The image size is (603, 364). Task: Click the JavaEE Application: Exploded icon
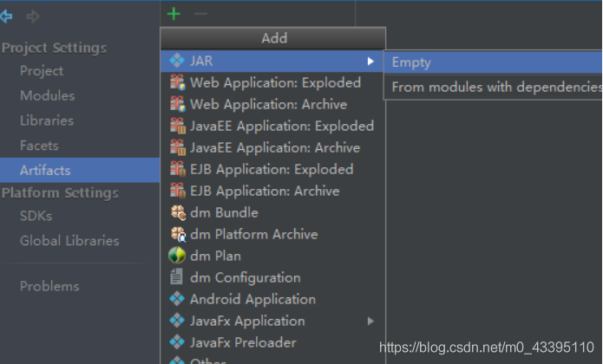pyautogui.click(x=178, y=126)
